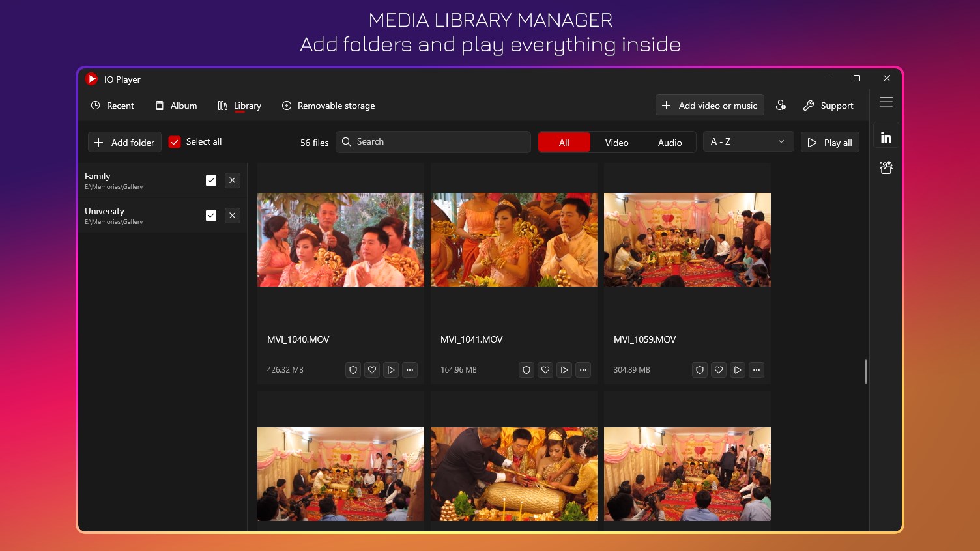
Task: Click the 426.32 MB file size
Action: 285,370
